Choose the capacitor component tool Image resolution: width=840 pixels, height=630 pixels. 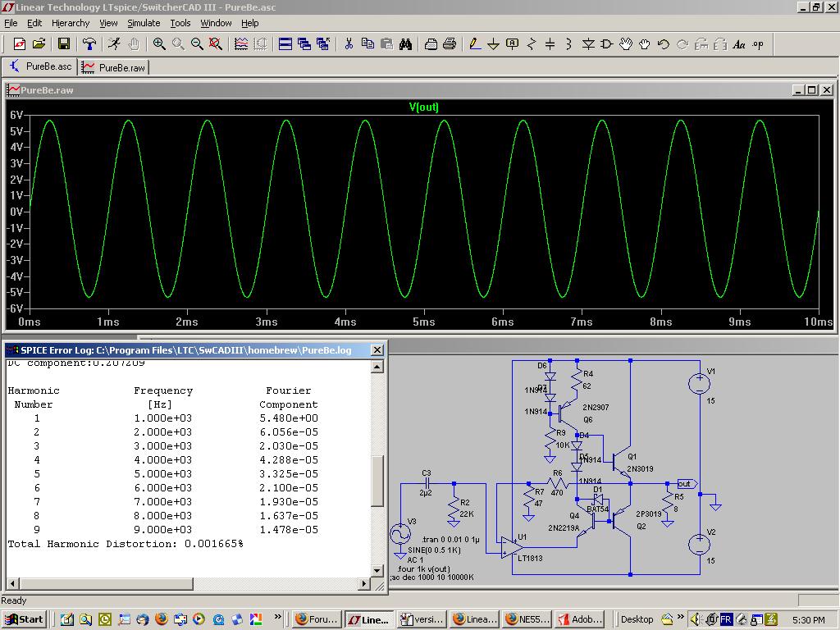tap(550, 44)
